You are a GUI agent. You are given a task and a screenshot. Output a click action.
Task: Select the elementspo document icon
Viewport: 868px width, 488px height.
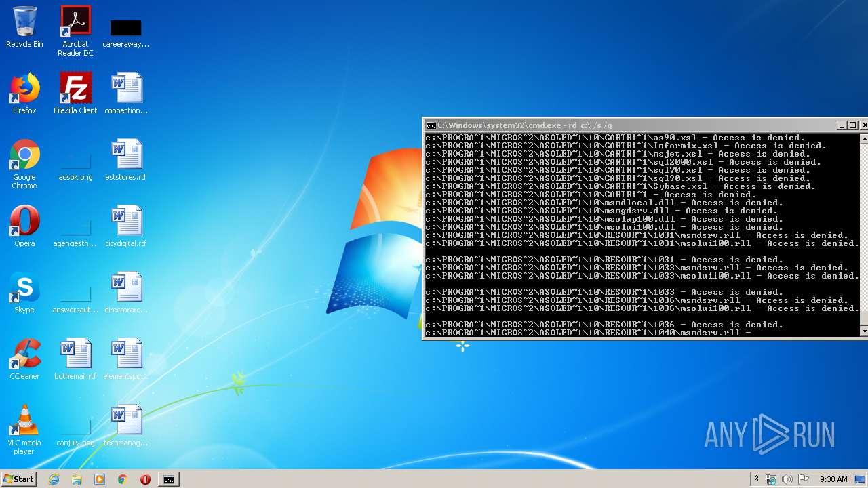[126, 360]
